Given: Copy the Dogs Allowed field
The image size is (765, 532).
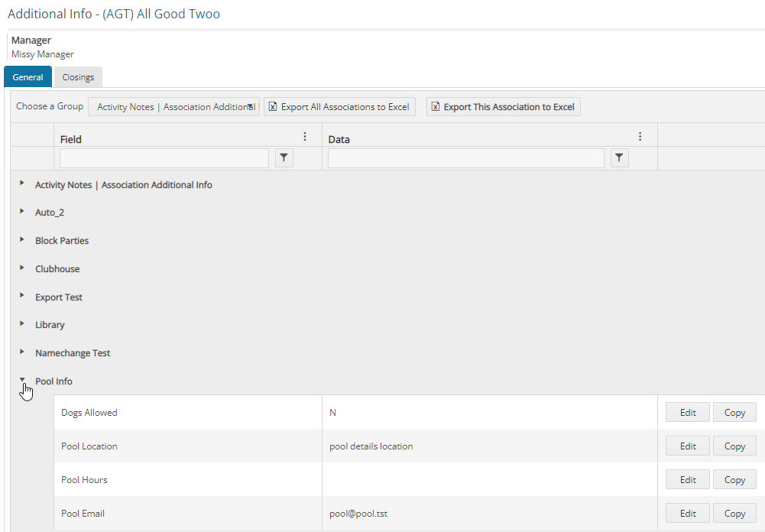Looking at the screenshot, I should click(x=734, y=413).
